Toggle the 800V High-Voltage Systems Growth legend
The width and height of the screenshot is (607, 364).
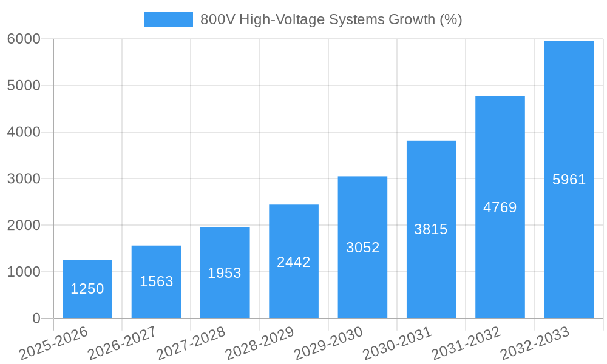coord(331,19)
